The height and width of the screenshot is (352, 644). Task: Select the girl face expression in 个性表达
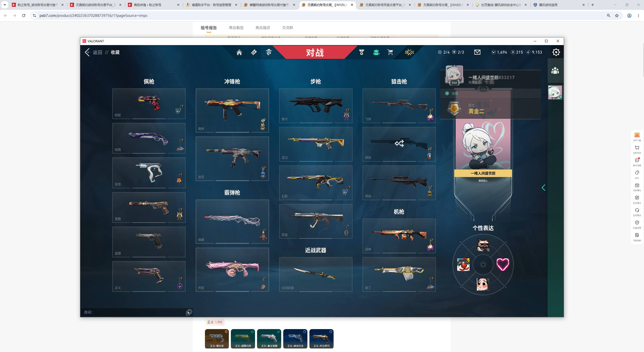pos(483,284)
